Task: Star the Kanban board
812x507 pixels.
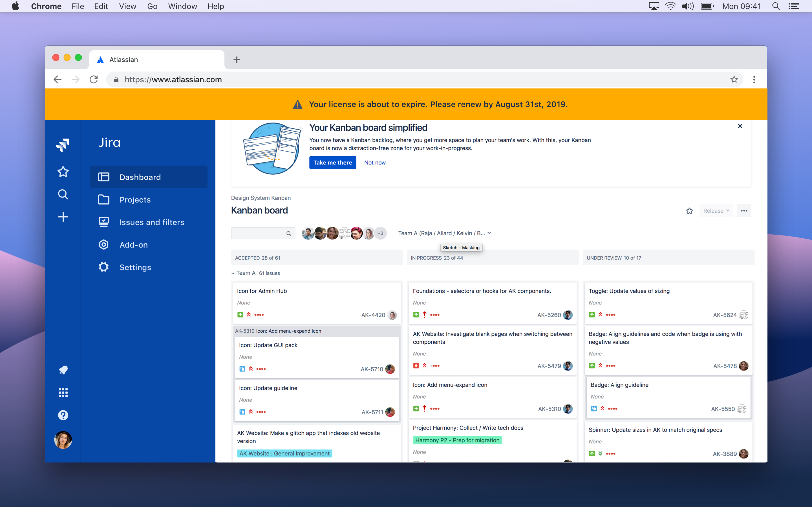Action: coord(689,211)
